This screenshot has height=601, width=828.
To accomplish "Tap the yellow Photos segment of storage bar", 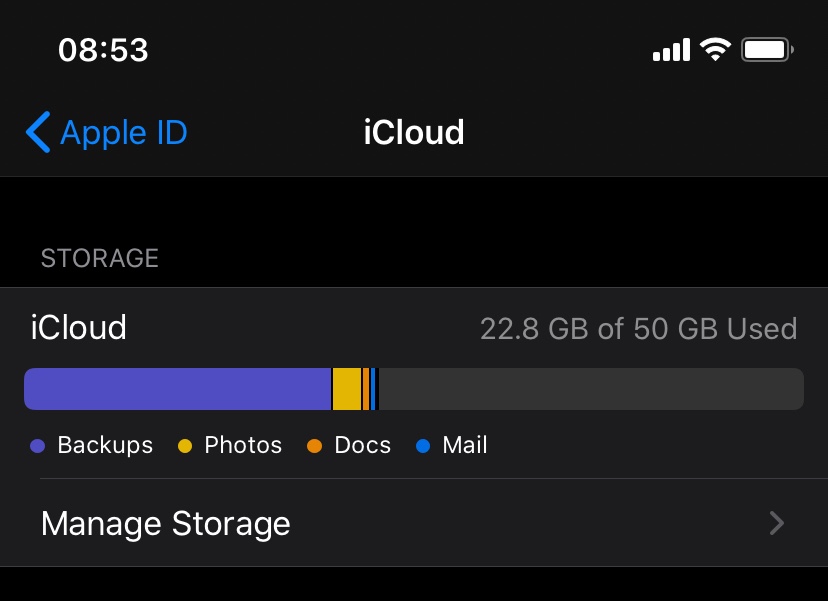I will 346,389.
